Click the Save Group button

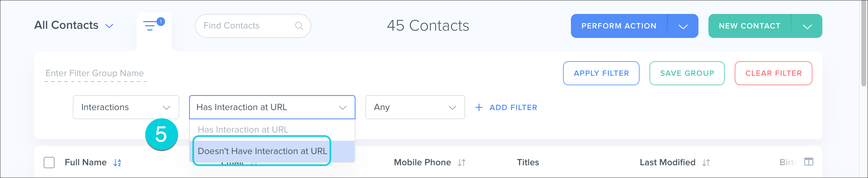pos(687,73)
